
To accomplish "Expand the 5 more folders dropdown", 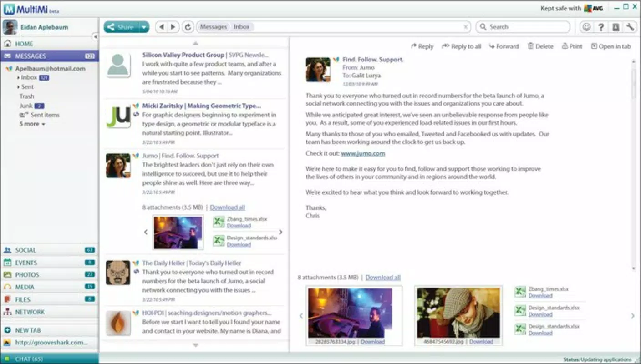I will (32, 124).
